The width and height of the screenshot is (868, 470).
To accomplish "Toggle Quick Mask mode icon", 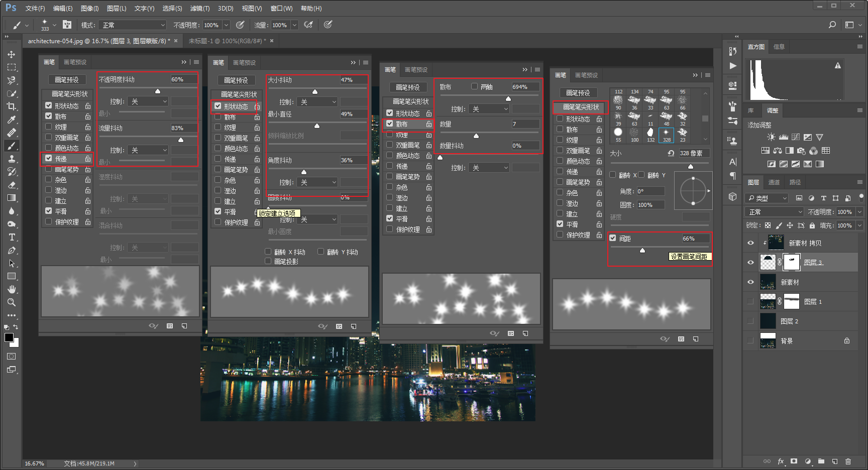I will tap(12, 356).
